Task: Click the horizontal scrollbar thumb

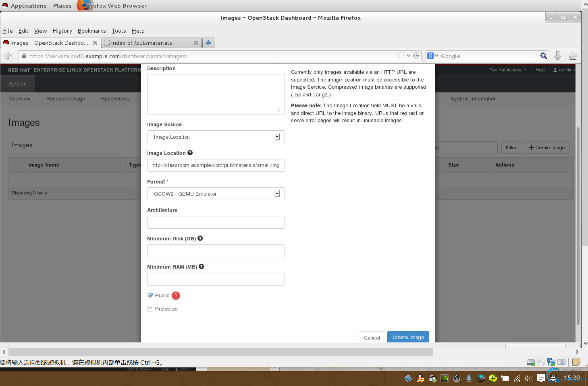Action: (x=220, y=352)
